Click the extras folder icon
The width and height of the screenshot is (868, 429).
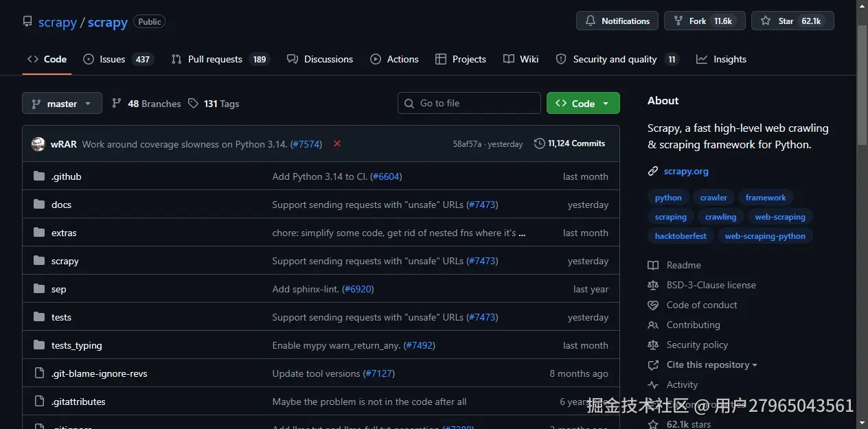click(x=38, y=233)
